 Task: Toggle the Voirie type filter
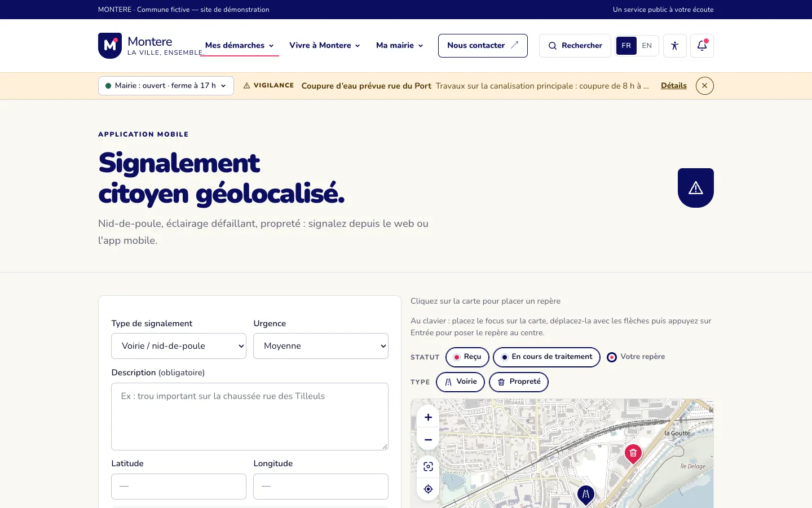pyautogui.click(x=460, y=382)
